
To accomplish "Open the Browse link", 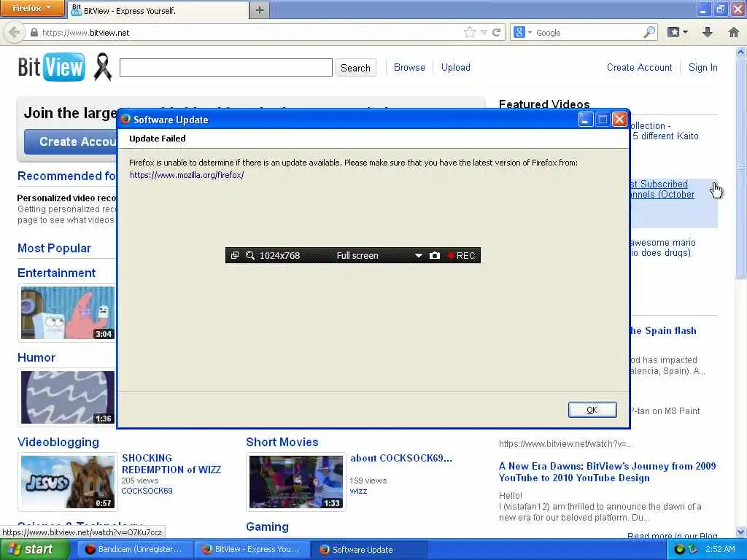I will coord(409,68).
